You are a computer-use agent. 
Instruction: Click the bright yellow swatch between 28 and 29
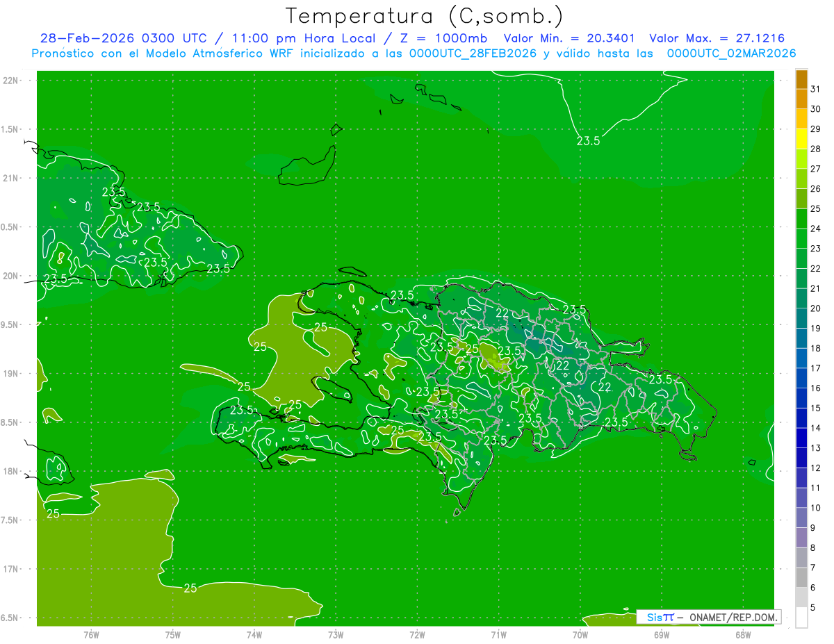coord(801,139)
